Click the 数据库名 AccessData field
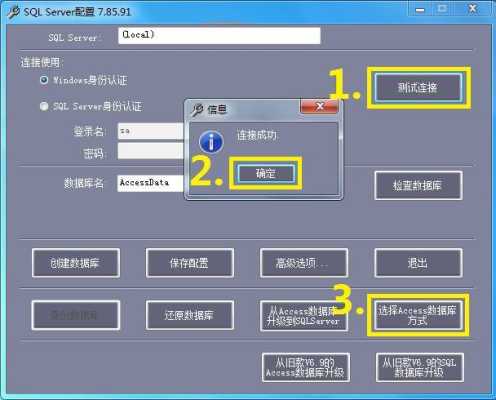The height and width of the screenshot is (400, 496). click(x=151, y=183)
